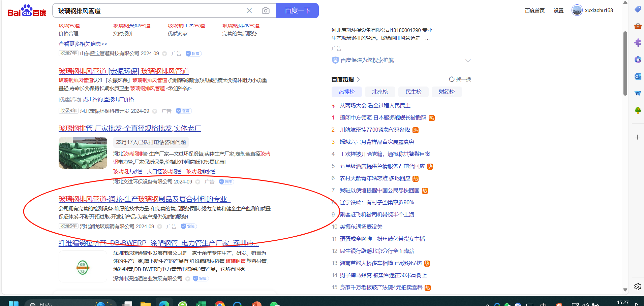Open the Outlook icon in the Edge sidebar
The width and height of the screenshot is (644, 306).
[638, 76]
